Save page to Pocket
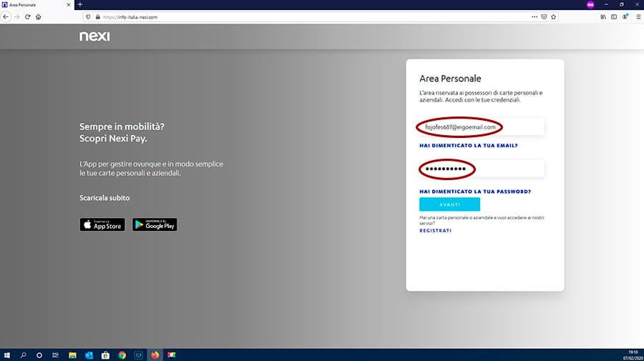 (x=544, y=17)
